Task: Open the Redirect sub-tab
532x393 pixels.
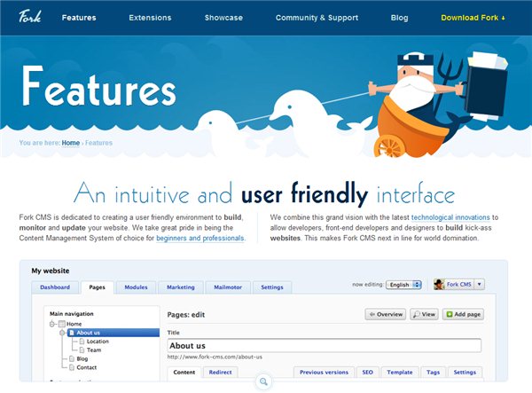Action: coord(220,373)
